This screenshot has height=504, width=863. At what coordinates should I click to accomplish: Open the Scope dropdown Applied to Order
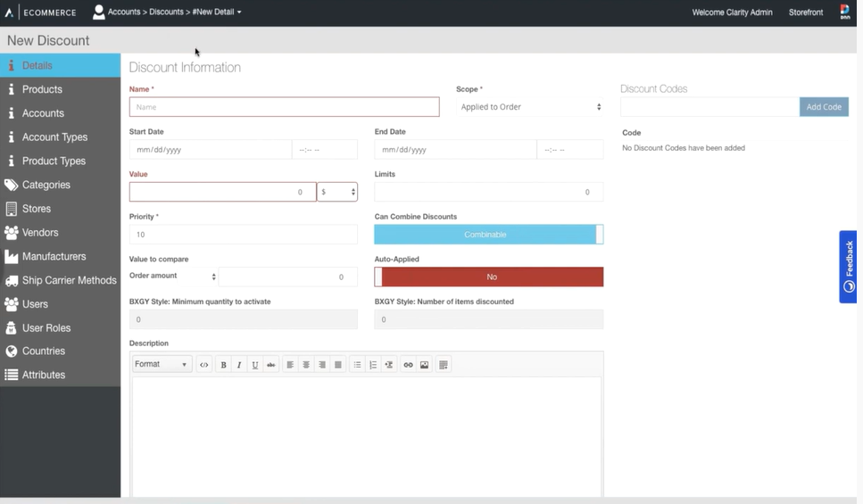click(530, 107)
